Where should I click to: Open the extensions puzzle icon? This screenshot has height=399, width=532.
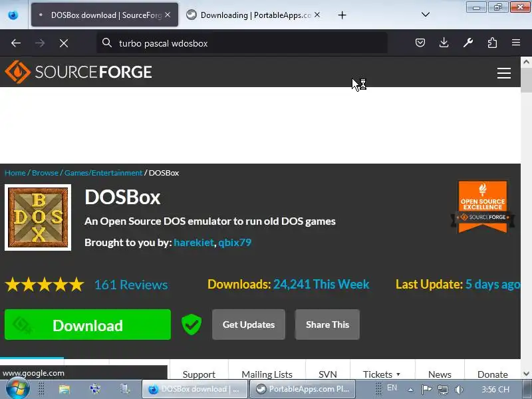(492, 43)
